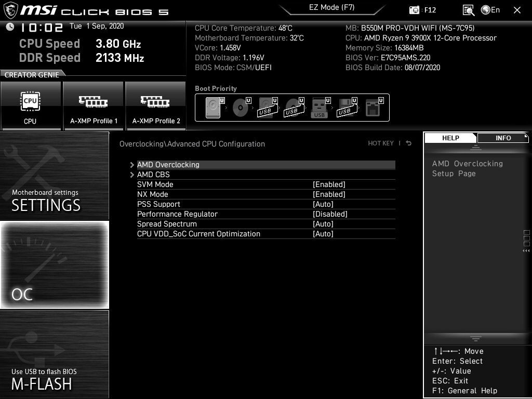Viewport: 532px width, 399px height.
Task: Switch to EZ Mode (F7)
Action: point(332,8)
